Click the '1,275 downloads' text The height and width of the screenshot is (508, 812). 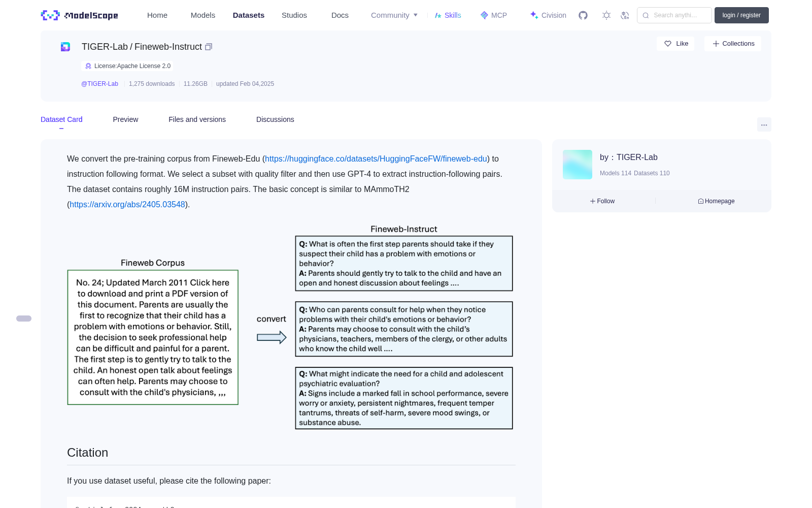152,84
